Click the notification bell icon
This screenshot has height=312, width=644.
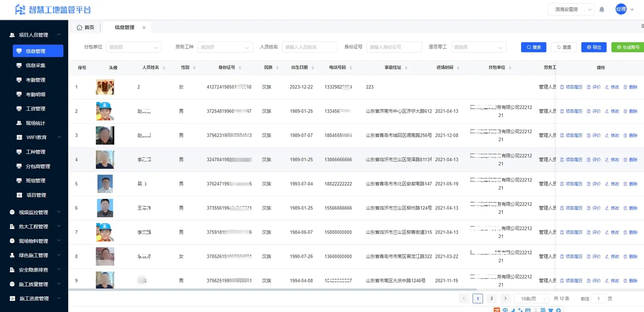tap(602, 9)
